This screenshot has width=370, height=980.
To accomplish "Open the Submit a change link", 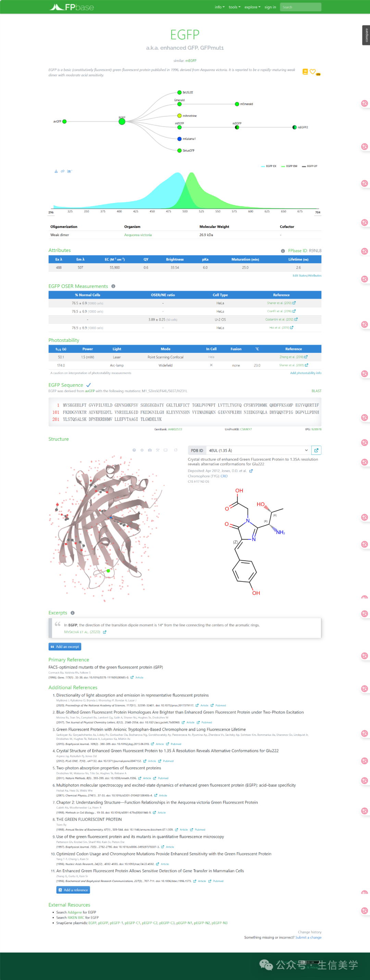I will 308,938.
